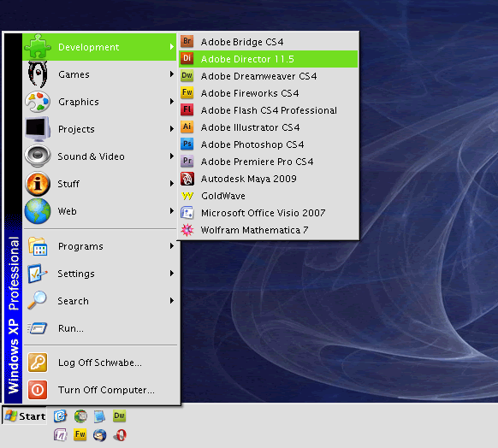Click the Start button on the taskbar
Image resolution: width=498 pixels, height=448 pixels.
click(x=25, y=416)
